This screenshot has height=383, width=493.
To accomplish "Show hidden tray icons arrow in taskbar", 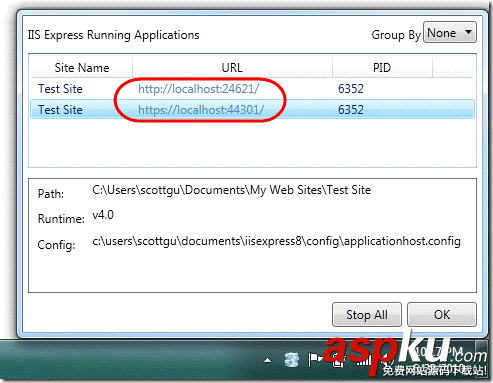I will tap(267, 360).
